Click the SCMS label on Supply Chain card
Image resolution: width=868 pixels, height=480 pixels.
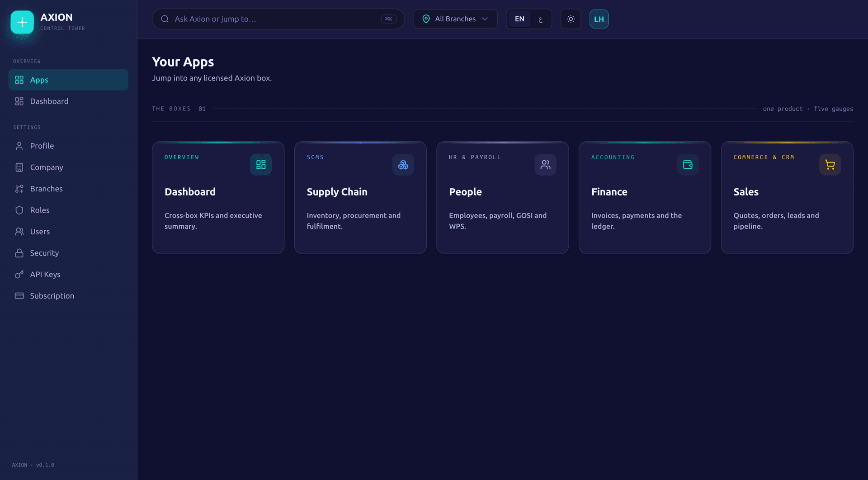pos(315,157)
